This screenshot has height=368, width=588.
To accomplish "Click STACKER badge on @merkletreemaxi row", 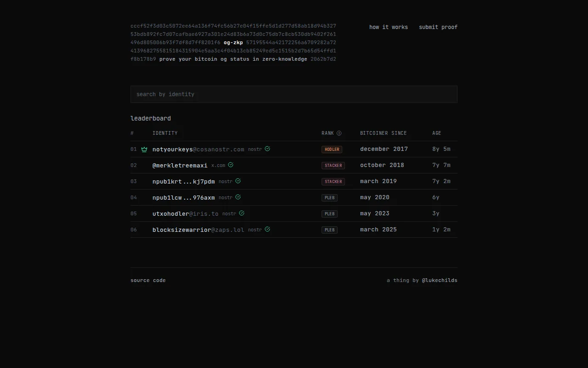I will click(333, 165).
